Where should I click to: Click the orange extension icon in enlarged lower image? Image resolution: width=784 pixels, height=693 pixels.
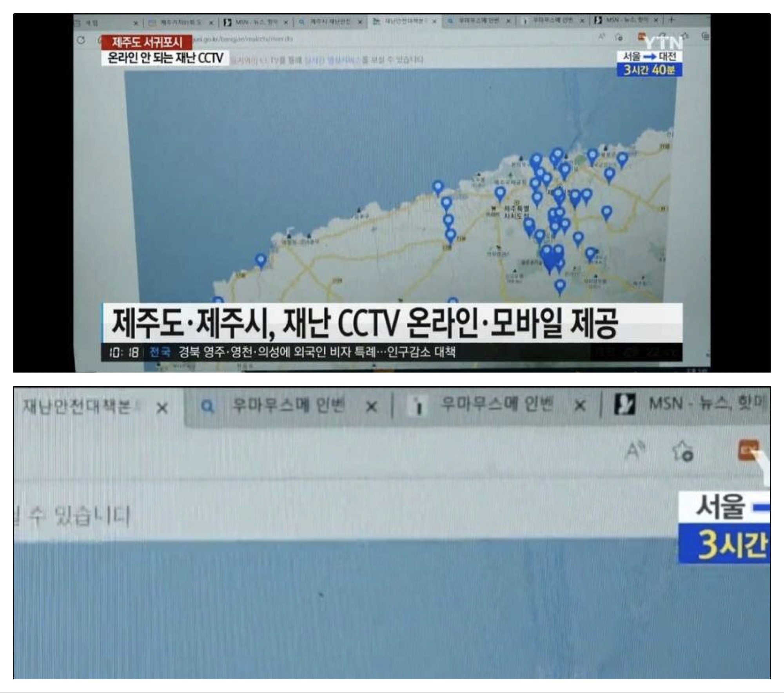point(748,450)
